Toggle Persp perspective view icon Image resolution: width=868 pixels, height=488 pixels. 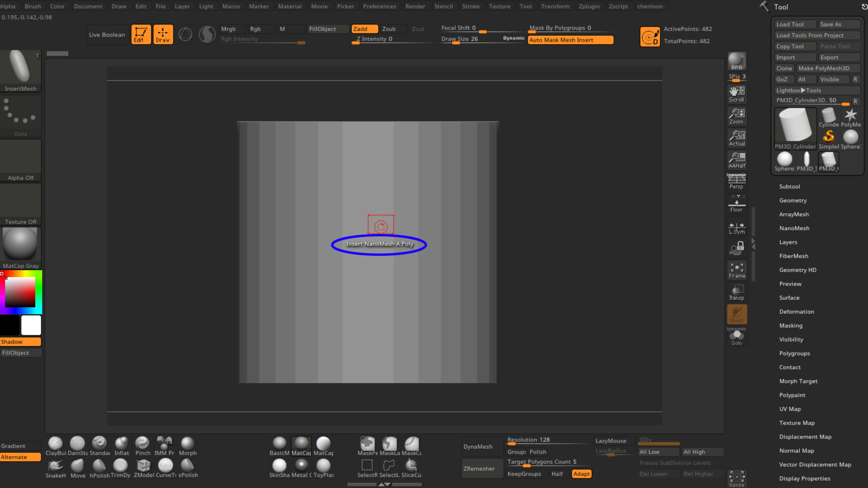point(736,181)
